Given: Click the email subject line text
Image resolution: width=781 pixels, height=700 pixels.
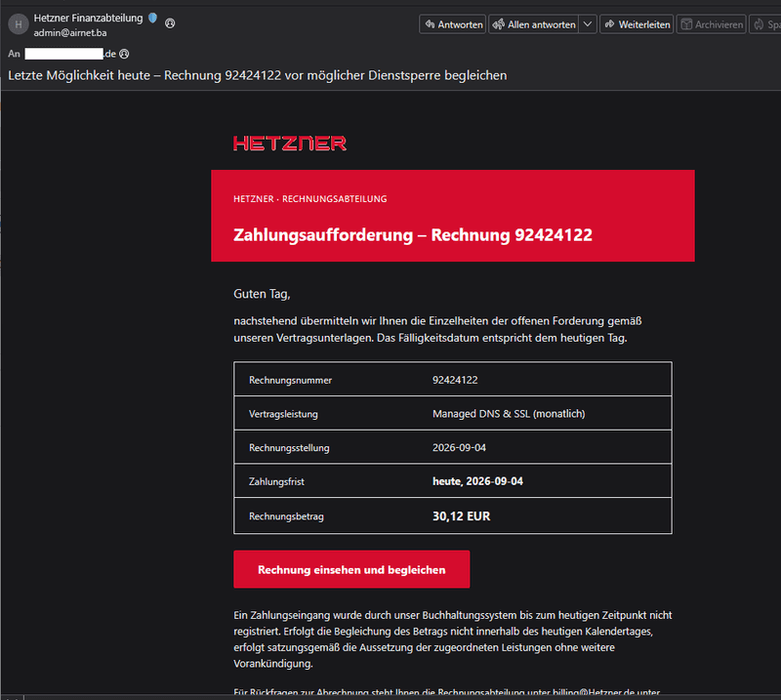Looking at the screenshot, I should click(x=258, y=75).
